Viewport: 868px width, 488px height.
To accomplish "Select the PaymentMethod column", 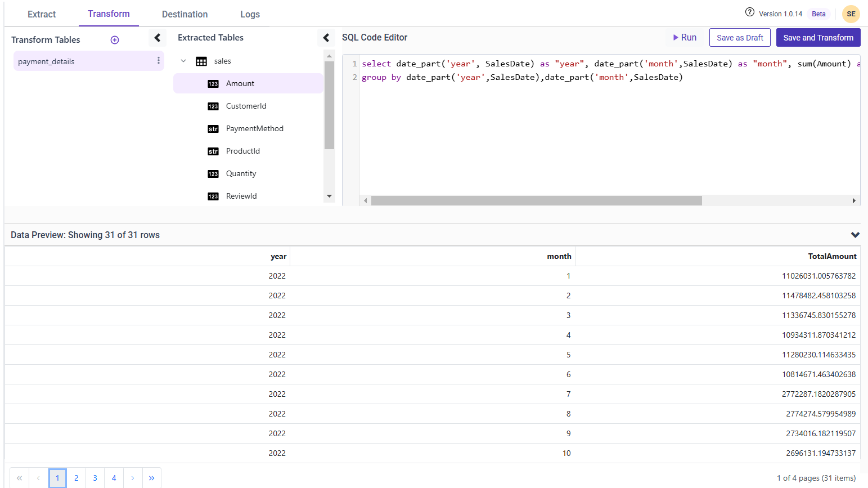I will [x=254, y=128].
